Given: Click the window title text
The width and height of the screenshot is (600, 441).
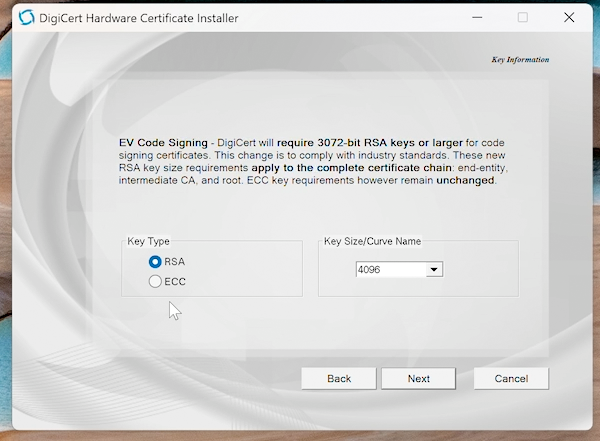Looking at the screenshot, I should point(138,18).
